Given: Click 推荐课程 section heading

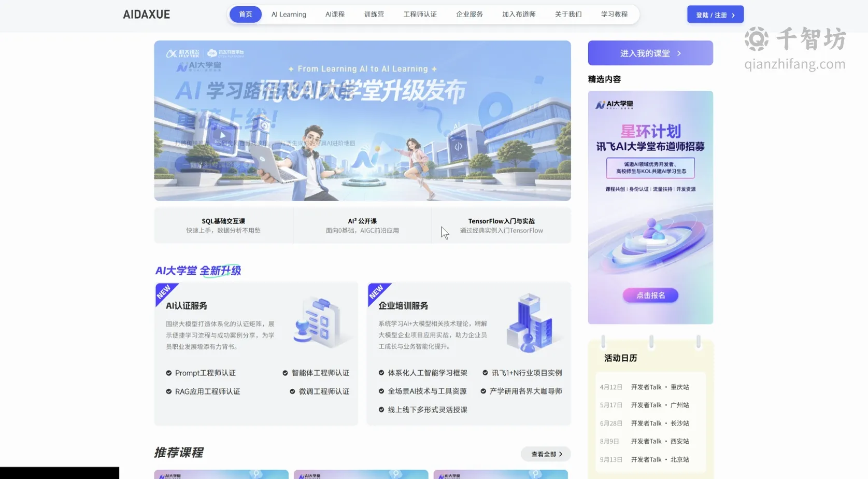Looking at the screenshot, I should coord(179,453).
